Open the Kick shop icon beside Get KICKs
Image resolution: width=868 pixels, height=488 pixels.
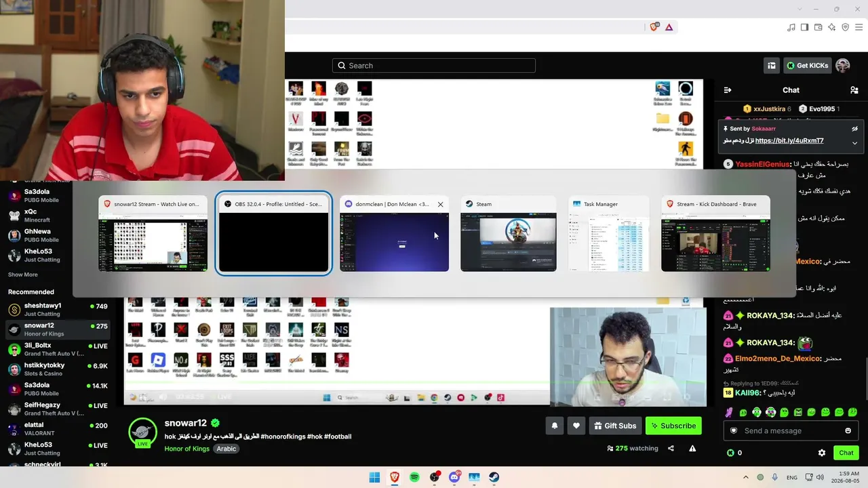click(x=772, y=66)
